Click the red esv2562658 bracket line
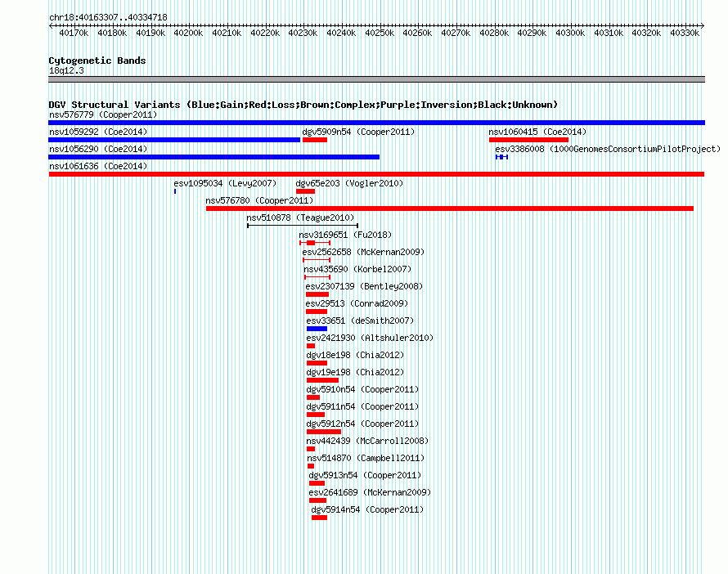The image size is (728, 574). coord(317,260)
